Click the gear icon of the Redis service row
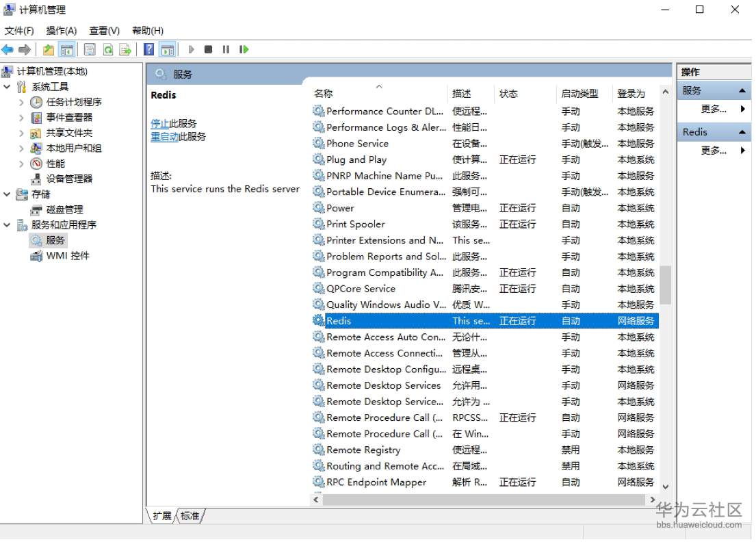Image resolution: width=756 pixels, height=542 pixels. (318, 321)
